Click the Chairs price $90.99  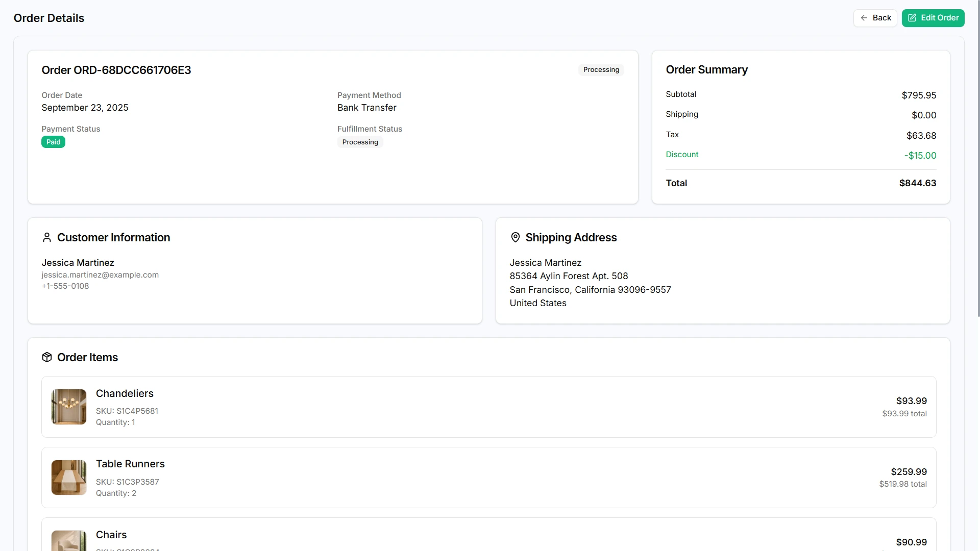pos(911,542)
